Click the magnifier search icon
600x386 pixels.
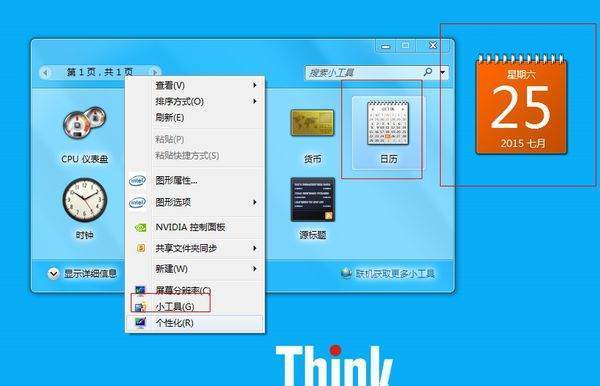pos(428,72)
